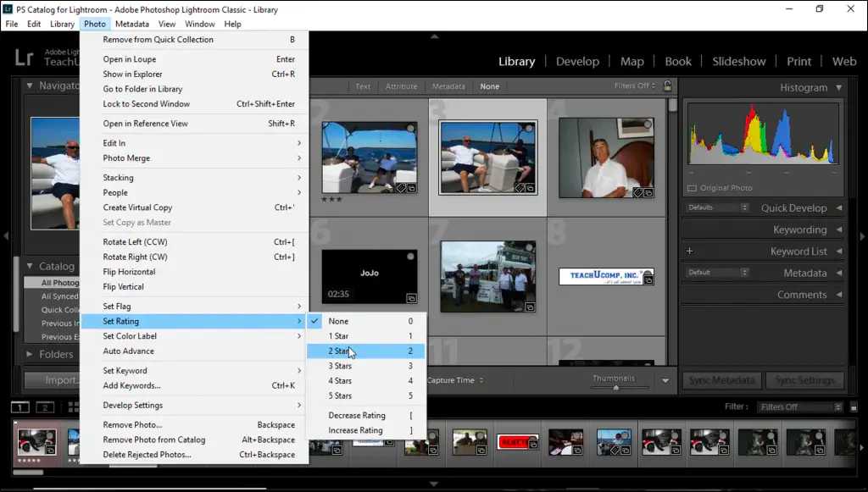Viewport: 868px width, 492px height.
Task: Select the None rating option
Action: [x=338, y=322]
